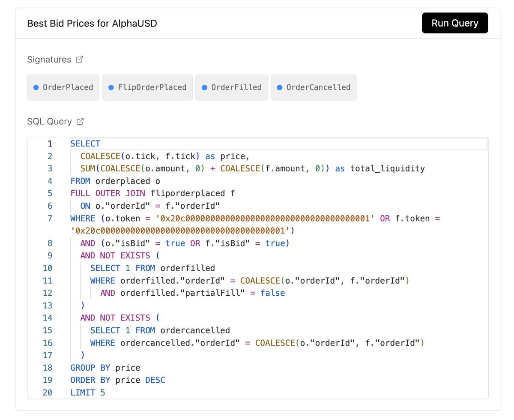Click the Run Query button
Screen dimensions: 514x420
click(x=455, y=23)
